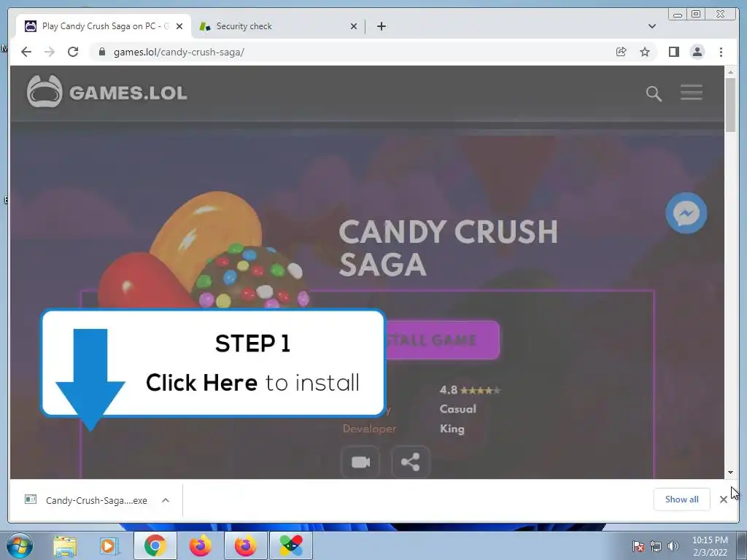
Task: Expand the download item options chevron
Action: click(x=166, y=500)
